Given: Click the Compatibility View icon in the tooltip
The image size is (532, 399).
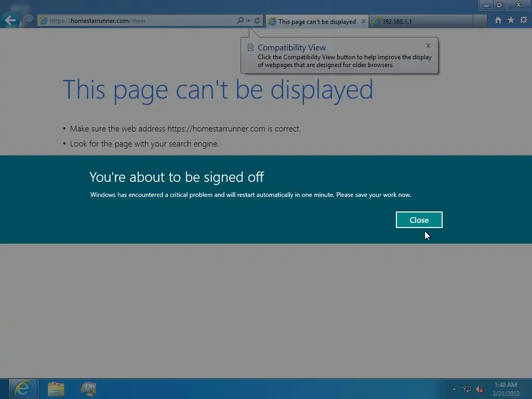Looking at the screenshot, I should click(x=250, y=47).
